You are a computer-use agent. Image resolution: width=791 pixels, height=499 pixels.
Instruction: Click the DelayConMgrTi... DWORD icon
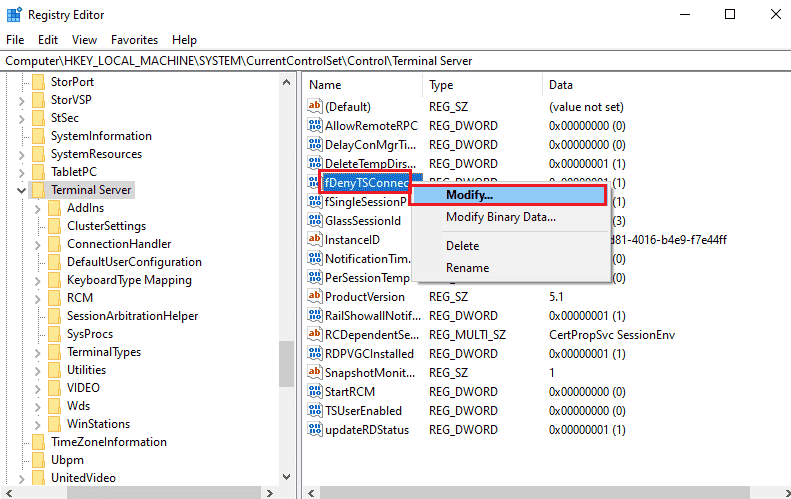click(x=315, y=144)
